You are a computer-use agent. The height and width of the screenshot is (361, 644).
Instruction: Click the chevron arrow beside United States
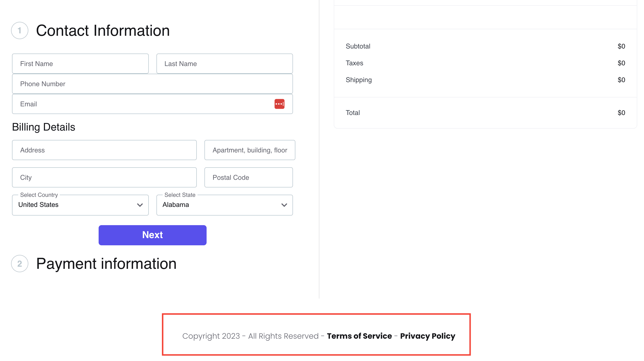pos(140,205)
